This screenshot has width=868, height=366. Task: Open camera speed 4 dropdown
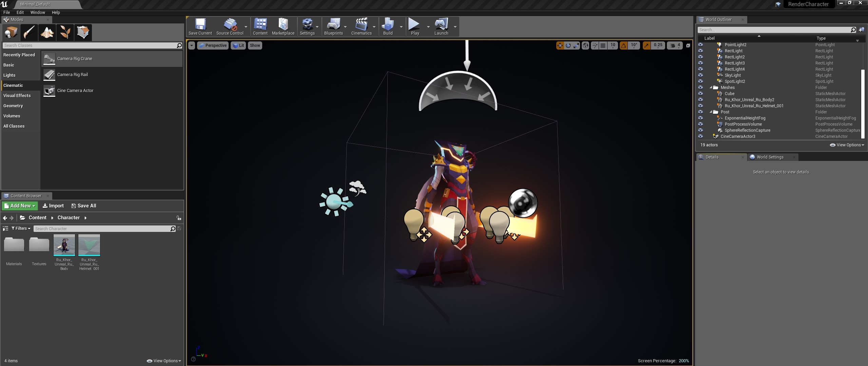pos(675,45)
